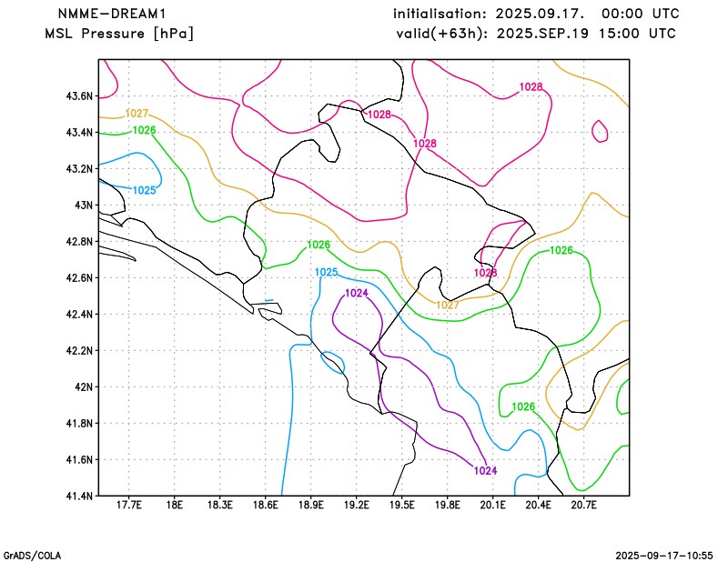Click the '18.6E' longitude axis label
Image resolution: width=728 pixels, height=562 pixels.
[265, 505]
